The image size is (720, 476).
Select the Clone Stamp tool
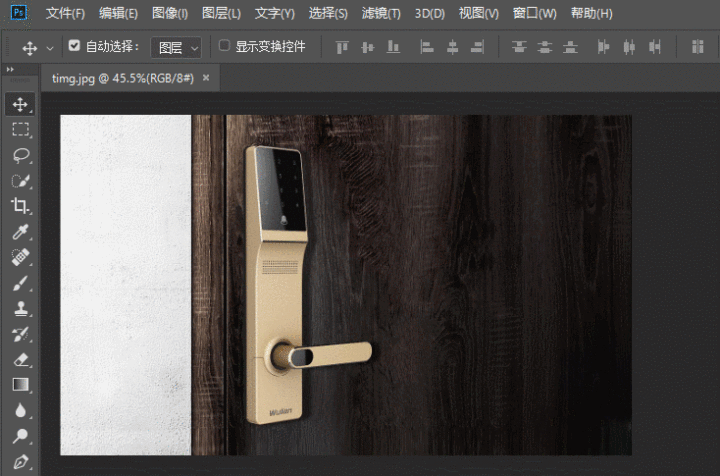(20, 309)
